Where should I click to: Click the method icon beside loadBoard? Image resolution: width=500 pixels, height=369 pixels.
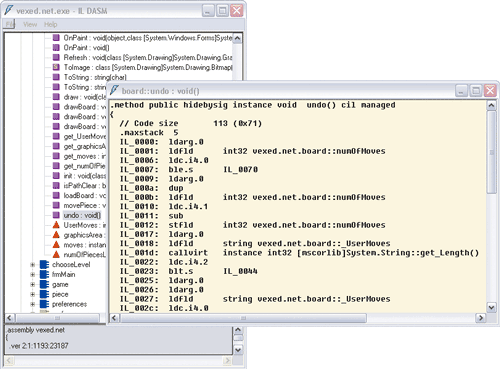(56, 195)
